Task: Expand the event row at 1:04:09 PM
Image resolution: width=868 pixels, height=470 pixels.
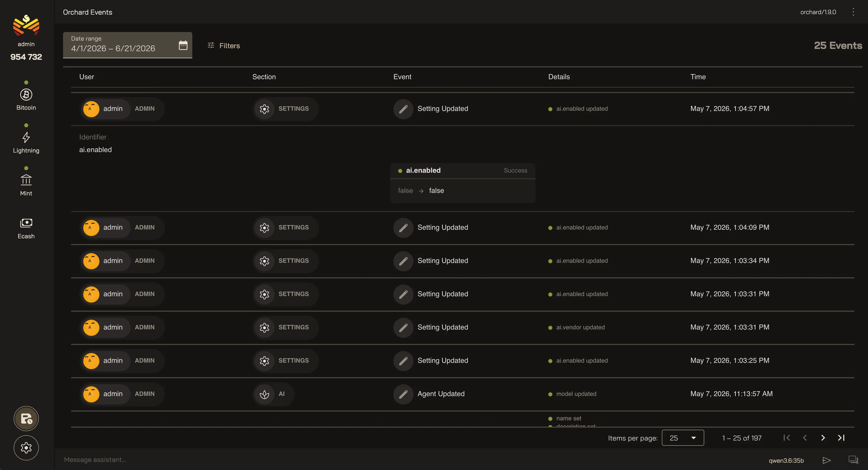Action: [463, 228]
